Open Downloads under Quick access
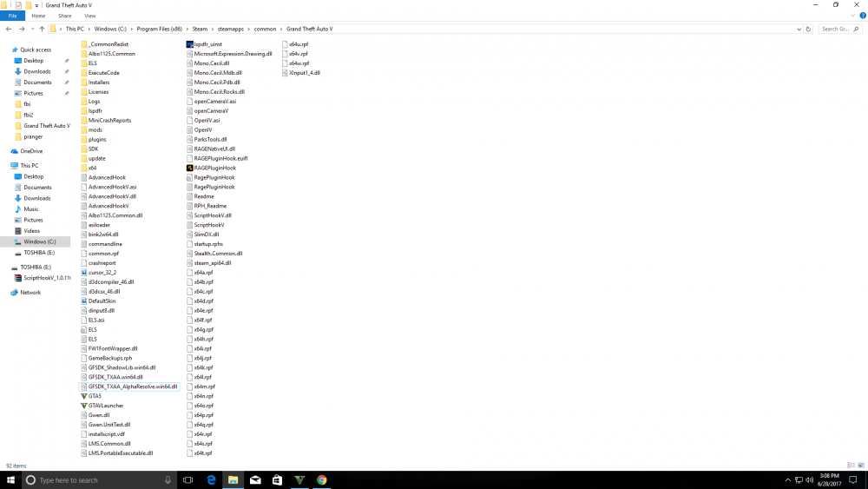868x489 pixels. coord(37,71)
